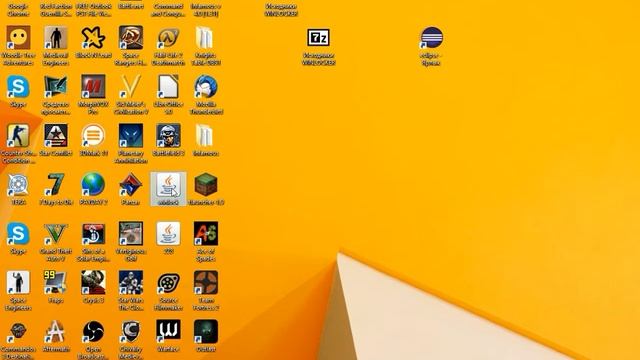Viewport: 640px width, 360px height.
Task: Open the green quill feather shortcut
Action: coord(56,87)
